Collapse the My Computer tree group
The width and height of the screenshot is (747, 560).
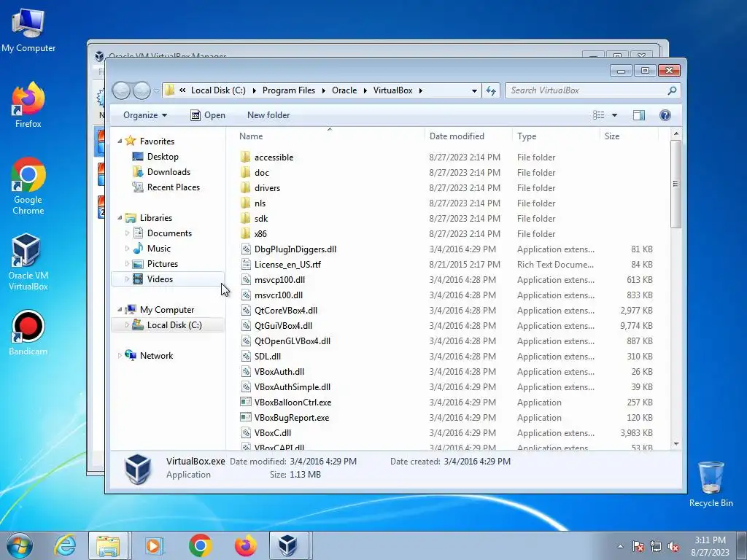120,309
